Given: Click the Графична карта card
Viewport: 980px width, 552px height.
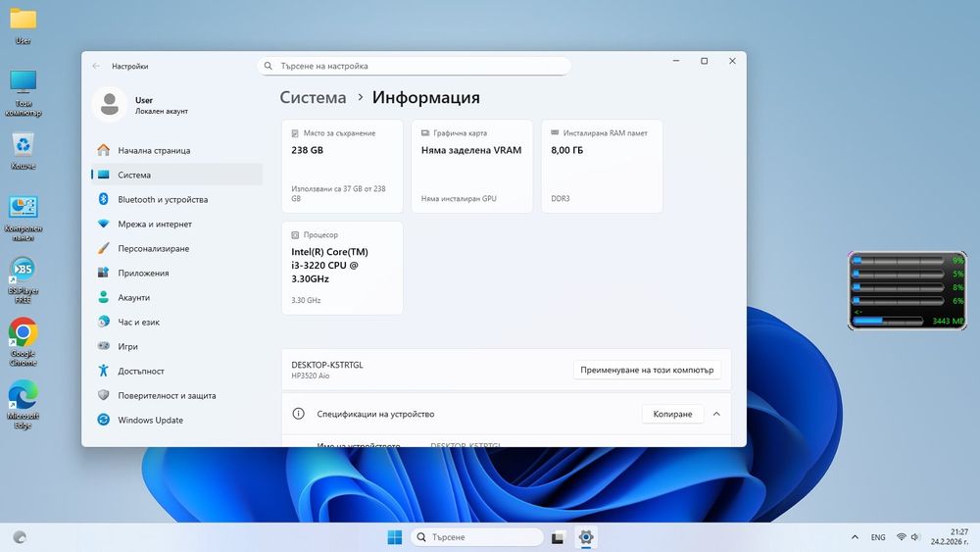Looking at the screenshot, I should point(472,167).
